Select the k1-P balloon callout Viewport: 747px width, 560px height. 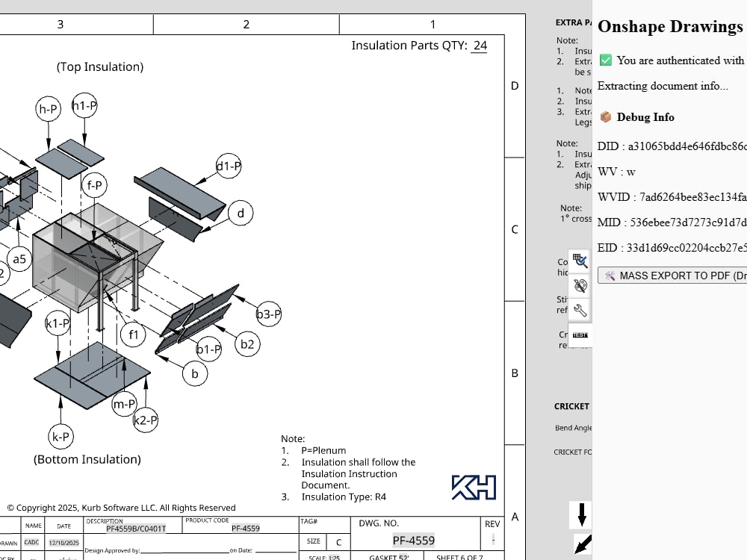(x=58, y=324)
